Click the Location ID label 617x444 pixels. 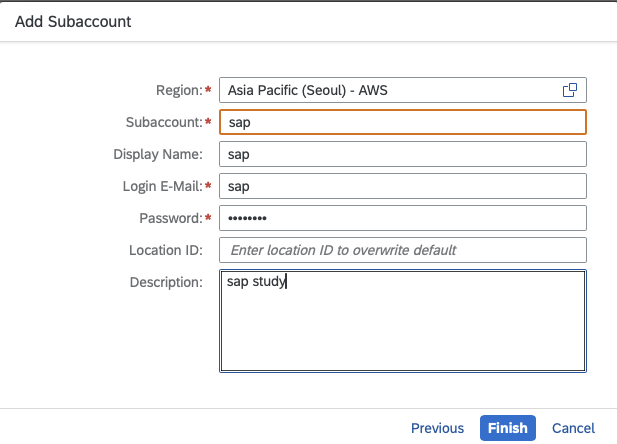pos(166,250)
